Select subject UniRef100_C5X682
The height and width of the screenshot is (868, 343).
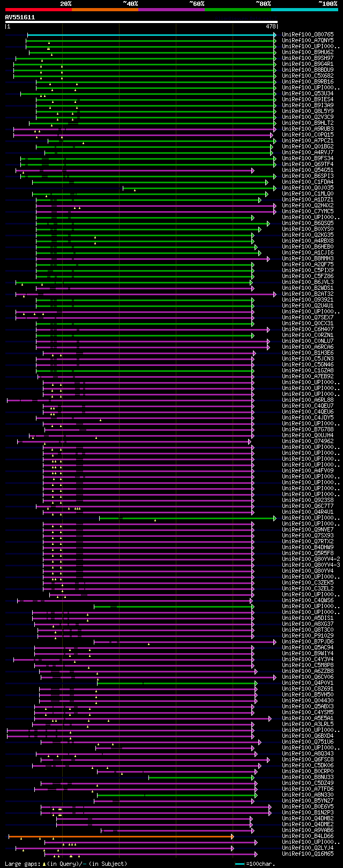click(308, 76)
